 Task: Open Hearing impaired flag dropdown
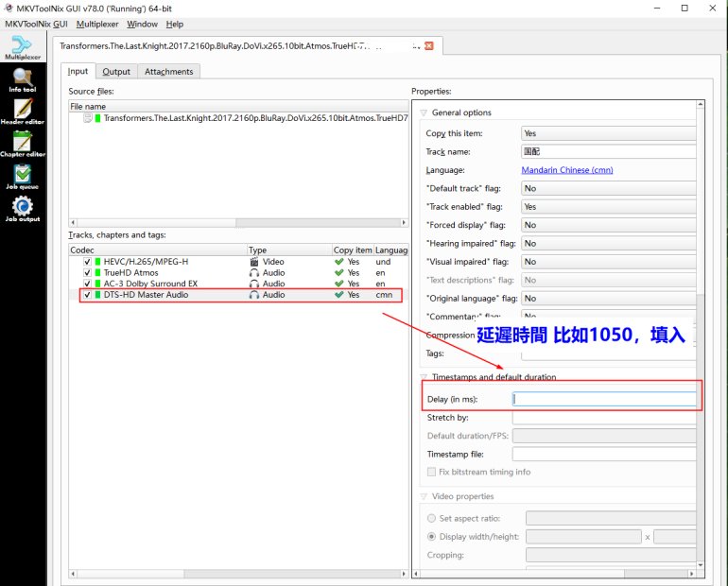click(x=608, y=243)
